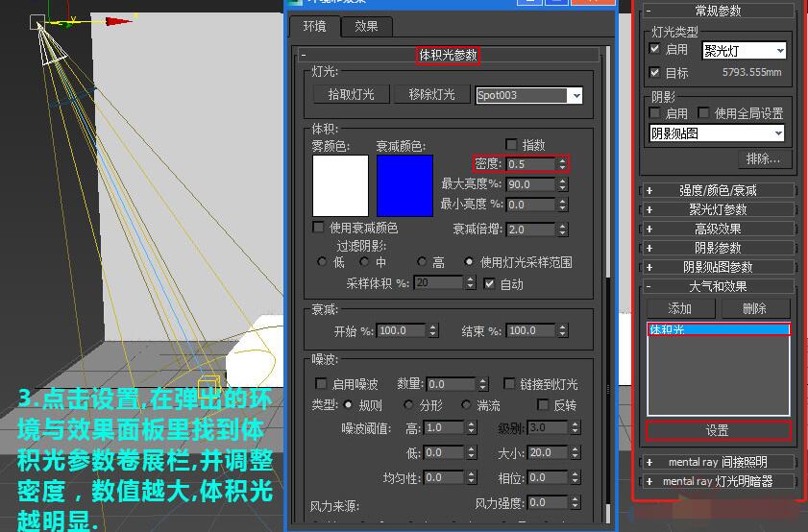Screen dimensions: 808x532
Task: Click the white 雾颜色 swatch
Action: click(341, 185)
